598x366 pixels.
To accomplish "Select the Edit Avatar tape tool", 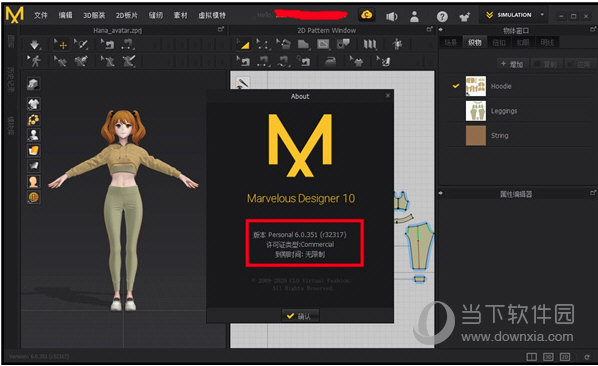I will pyautogui.click(x=61, y=61).
